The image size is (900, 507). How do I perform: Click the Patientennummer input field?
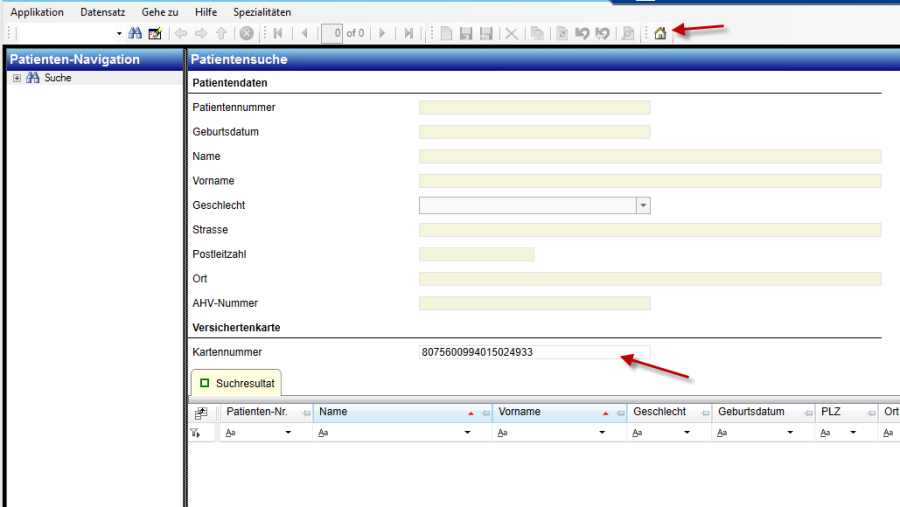(534, 107)
